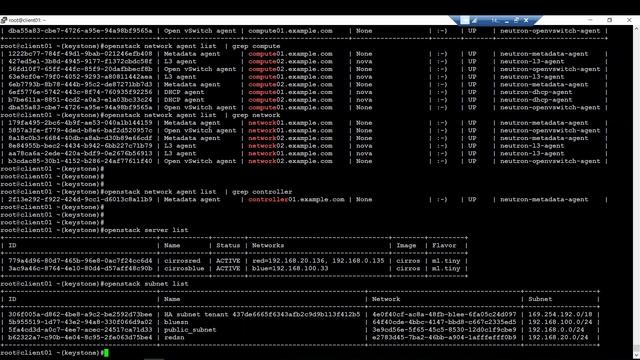Image resolution: width=640 pixels, height=360 pixels.
Task: Click subnet name 'public_subnet'
Action: 190,330
